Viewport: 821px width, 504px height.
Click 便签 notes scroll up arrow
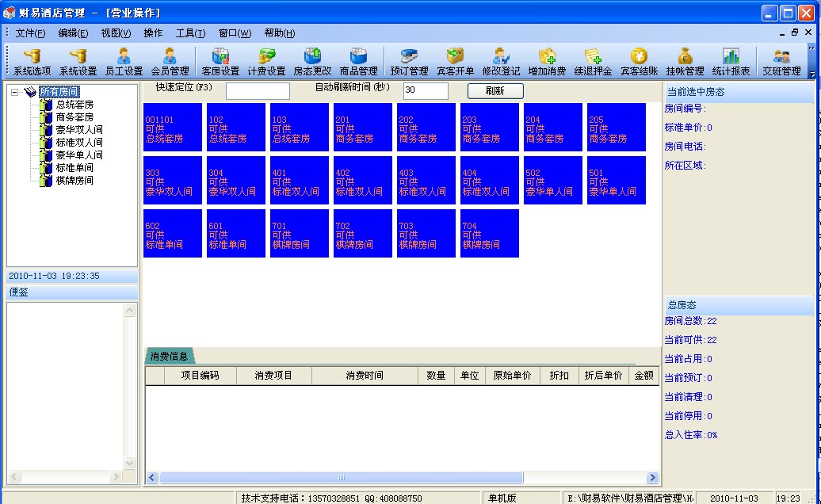click(x=130, y=311)
